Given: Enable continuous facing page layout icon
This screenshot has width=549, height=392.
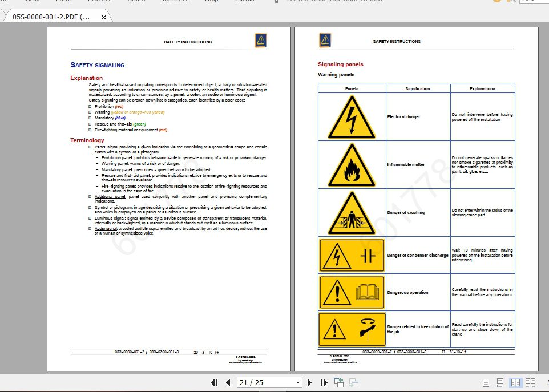Looking at the screenshot, I should (530, 383).
